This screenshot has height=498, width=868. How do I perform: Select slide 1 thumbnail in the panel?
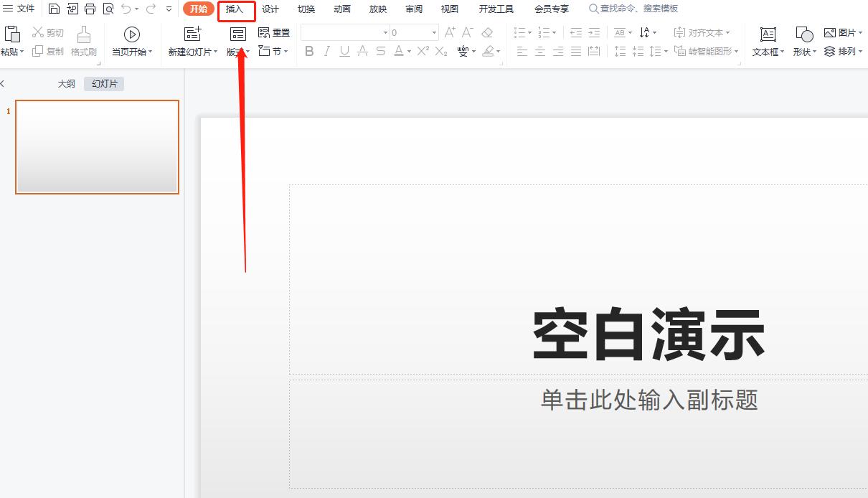point(97,146)
